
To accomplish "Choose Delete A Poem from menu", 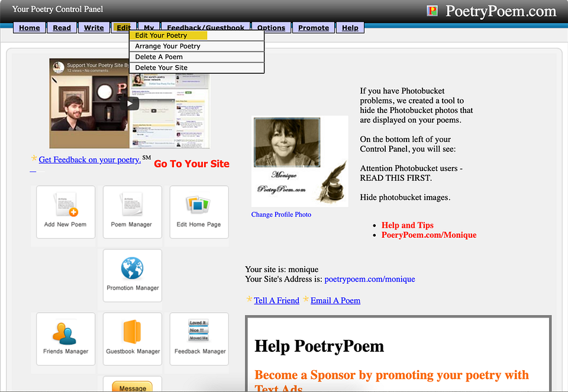I will click(x=196, y=57).
